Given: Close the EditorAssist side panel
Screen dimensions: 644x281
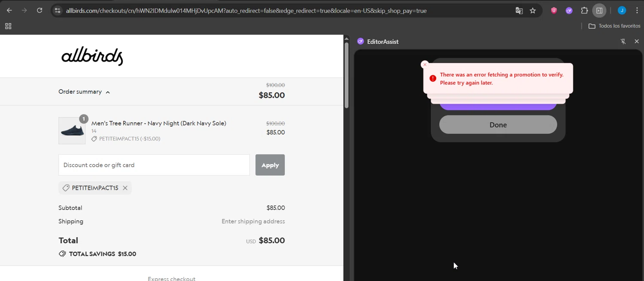Looking at the screenshot, I should [x=637, y=42].
